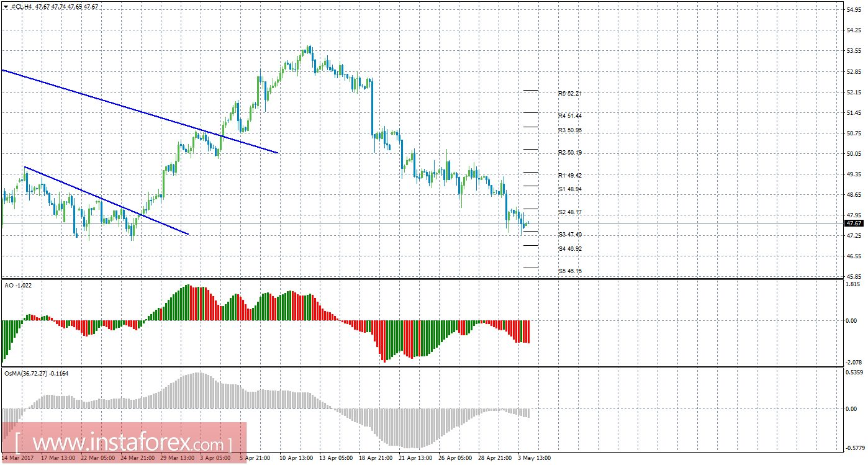Click the 28 Apr 21:00 time label
Image resolution: width=868 pixels, height=465 pixels.
coord(495,459)
